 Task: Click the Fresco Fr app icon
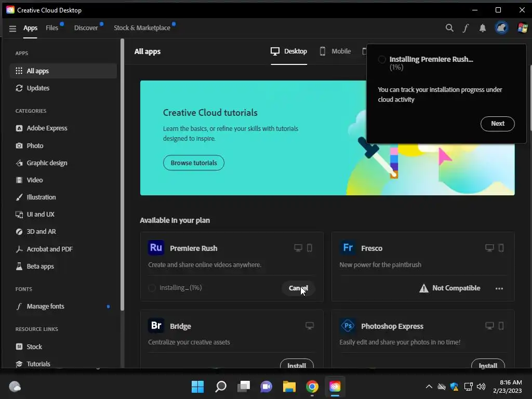(x=348, y=248)
